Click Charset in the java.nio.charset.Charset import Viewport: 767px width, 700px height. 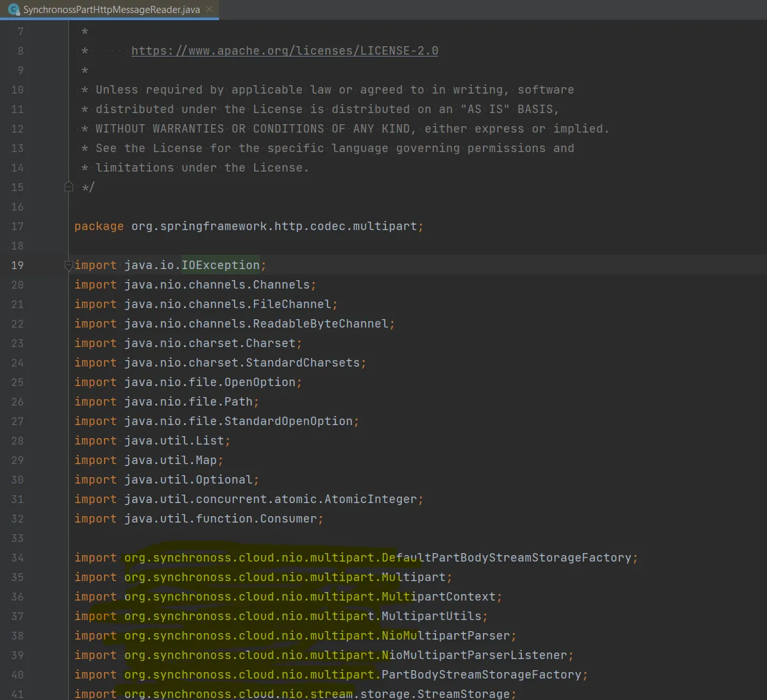pyautogui.click(x=270, y=343)
